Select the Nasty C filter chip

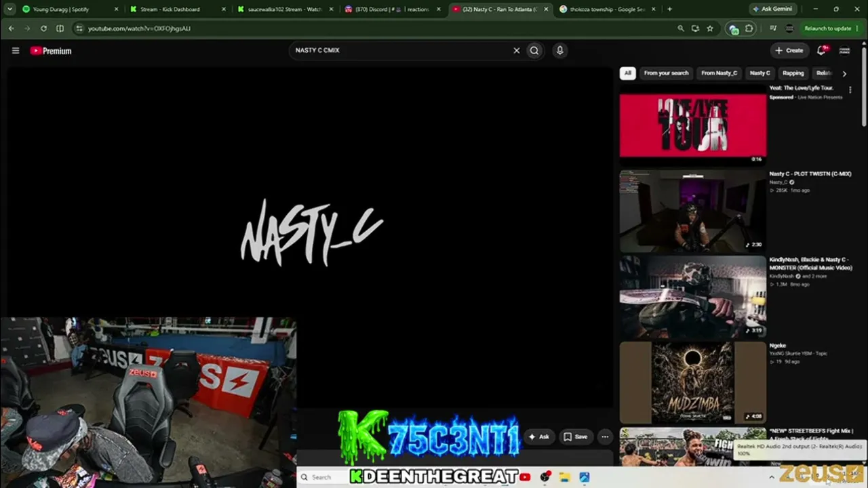tap(759, 73)
